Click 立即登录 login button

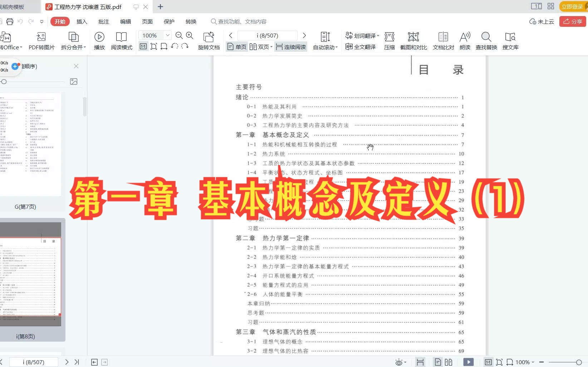point(573,6)
